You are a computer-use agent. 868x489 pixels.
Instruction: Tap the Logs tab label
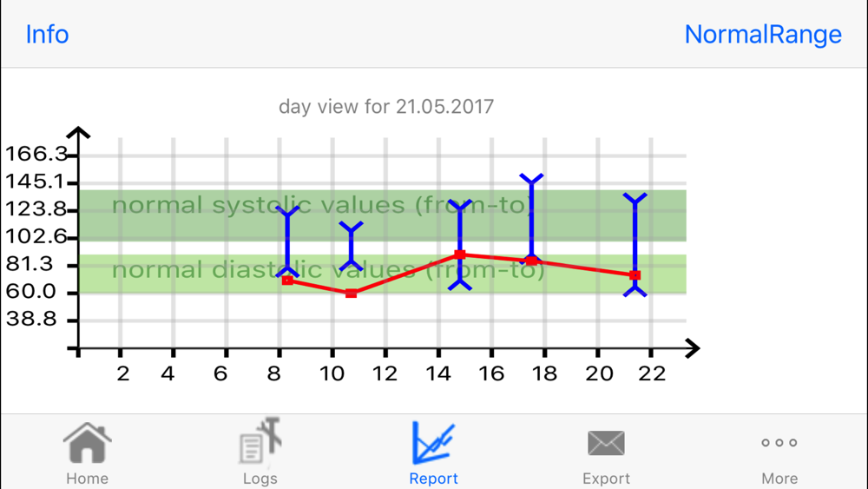tap(260, 479)
